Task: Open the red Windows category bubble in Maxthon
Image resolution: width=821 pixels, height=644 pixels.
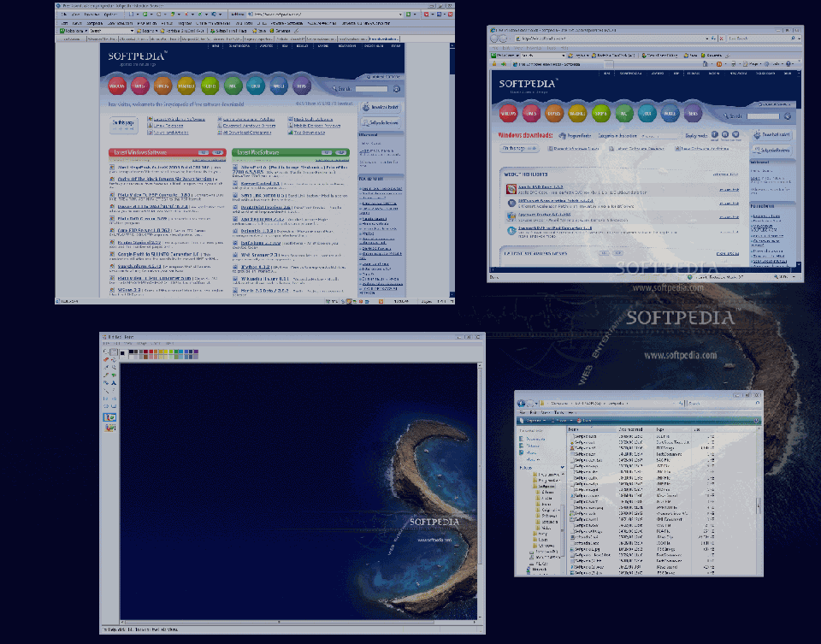Action: (x=117, y=86)
